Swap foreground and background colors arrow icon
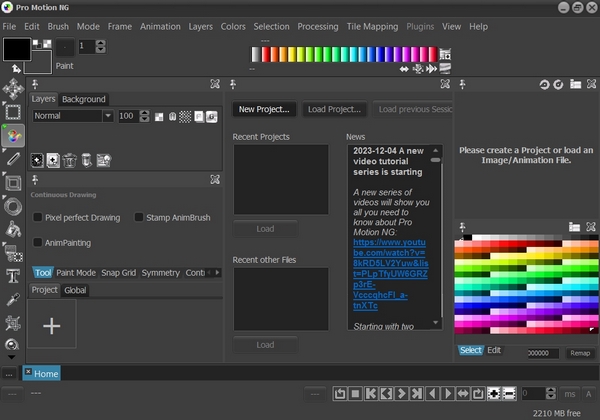Image resolution: width=600 pixels, height=420 pixels. [x=16, y=69]
